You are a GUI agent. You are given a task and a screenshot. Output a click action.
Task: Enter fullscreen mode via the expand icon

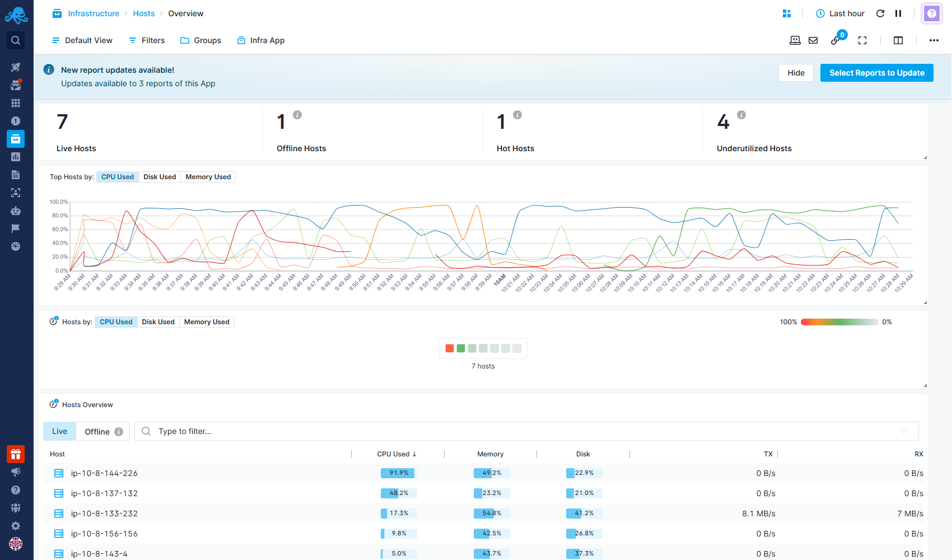pyautogui.click(x=862, y=40)
